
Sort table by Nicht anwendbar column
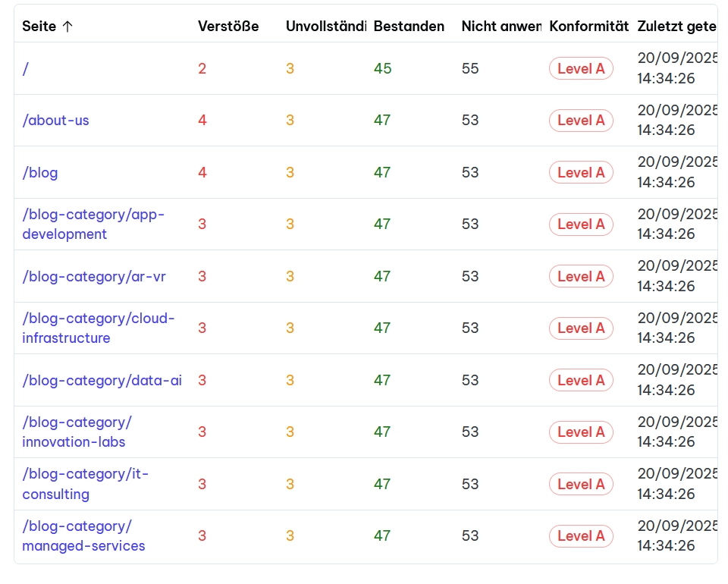(x=500, y=27)
